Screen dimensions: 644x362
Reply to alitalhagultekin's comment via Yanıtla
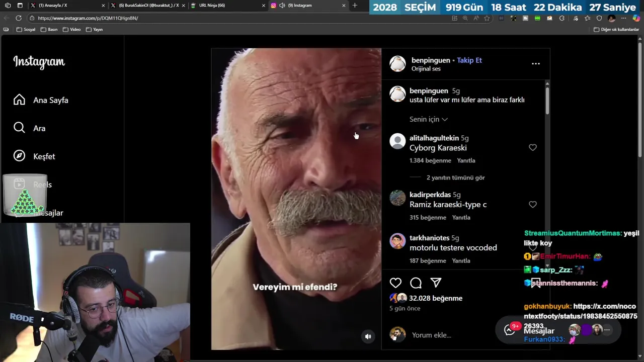466,160
